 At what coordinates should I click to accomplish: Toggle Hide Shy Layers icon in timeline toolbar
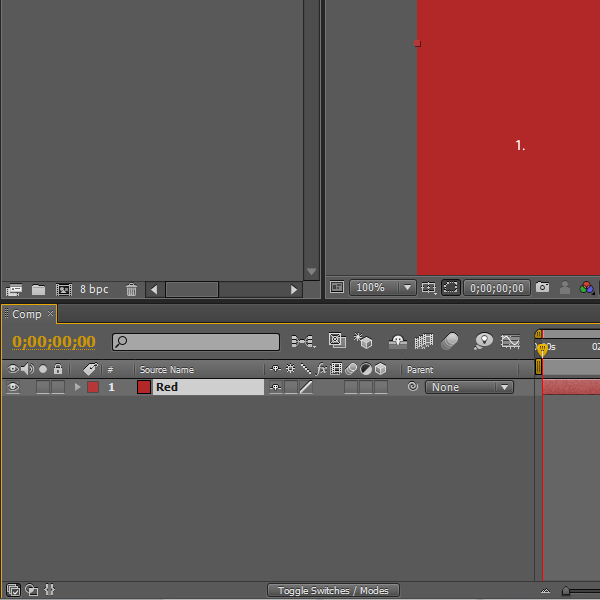coord(398,341)
